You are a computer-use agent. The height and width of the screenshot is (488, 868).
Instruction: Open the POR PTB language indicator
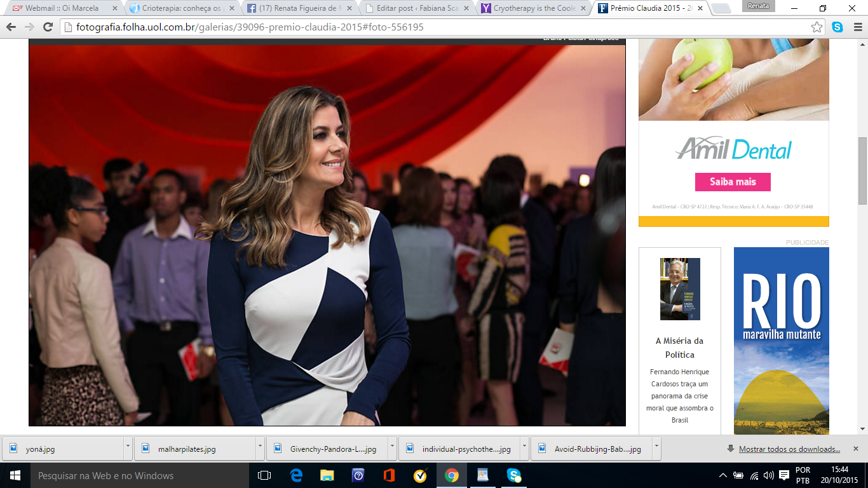(x=803, y=475)
